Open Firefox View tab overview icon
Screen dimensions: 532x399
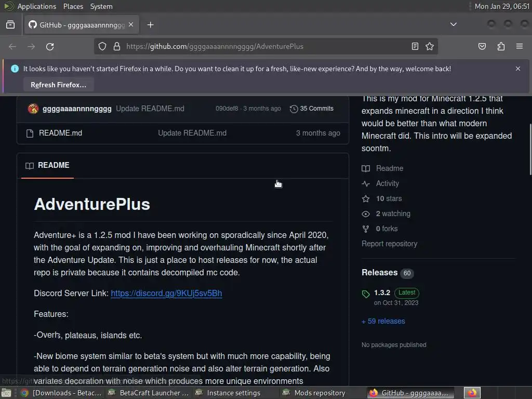[10, 25]
